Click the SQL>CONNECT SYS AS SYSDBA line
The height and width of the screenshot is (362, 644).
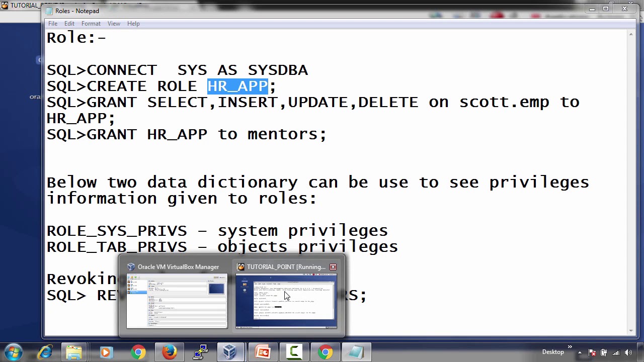click(177, 70)
